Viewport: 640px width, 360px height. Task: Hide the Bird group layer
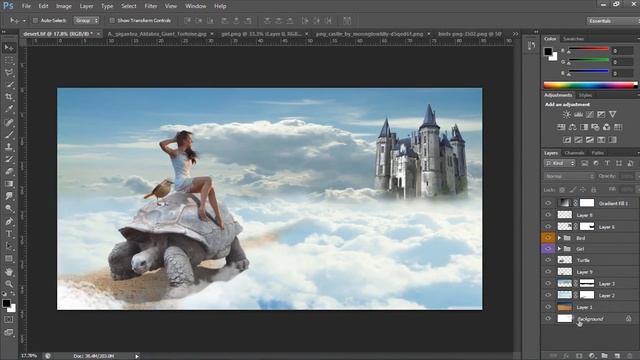tap(548, 238)
